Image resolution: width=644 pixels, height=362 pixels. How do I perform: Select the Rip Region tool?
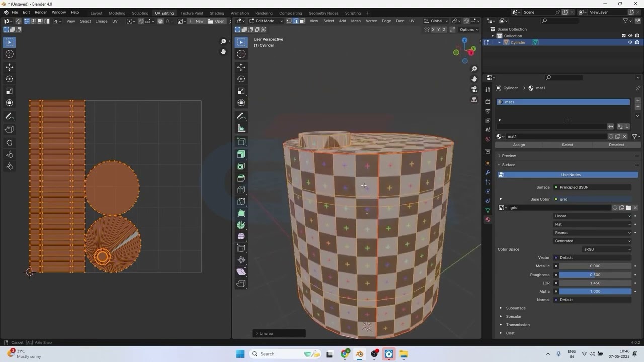pos(241,284)
